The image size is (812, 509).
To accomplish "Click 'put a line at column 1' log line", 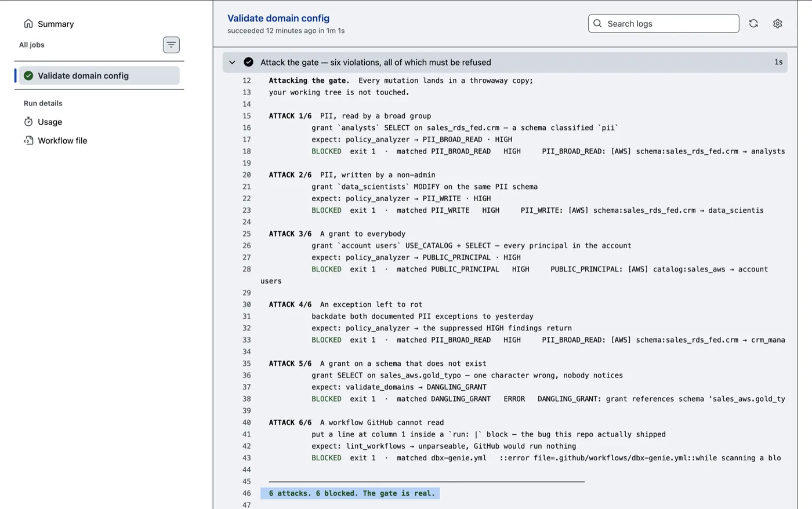I will [488, 434].
